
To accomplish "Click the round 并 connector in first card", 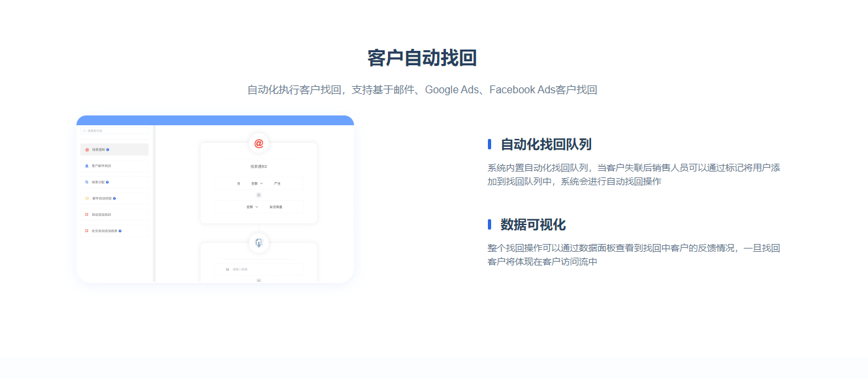I will 259,195.
